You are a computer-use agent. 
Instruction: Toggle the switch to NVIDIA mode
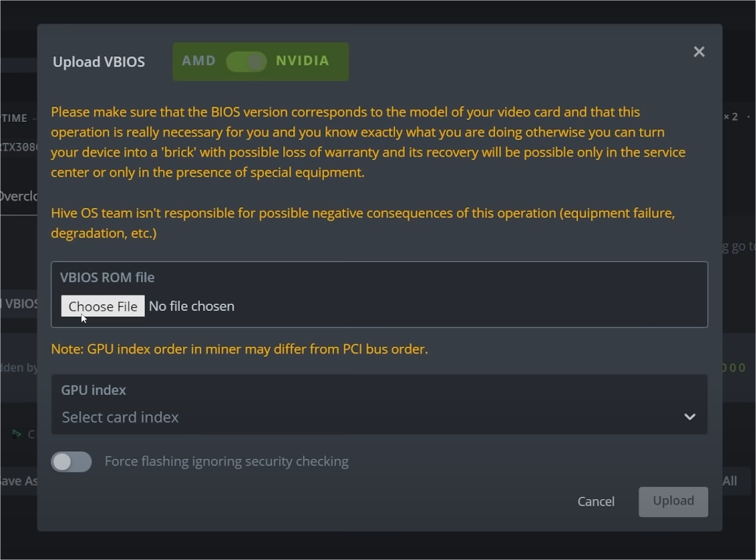[303, 61]
